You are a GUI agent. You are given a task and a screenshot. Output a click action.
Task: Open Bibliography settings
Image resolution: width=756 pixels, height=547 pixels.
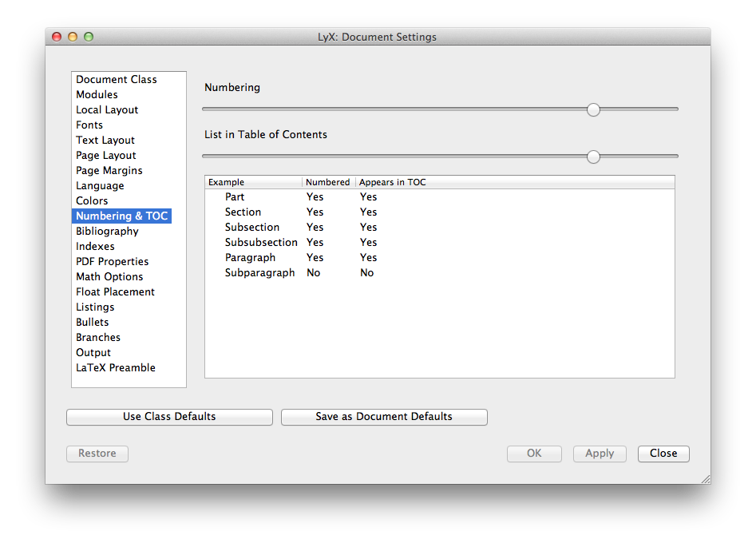pos(107,232)
